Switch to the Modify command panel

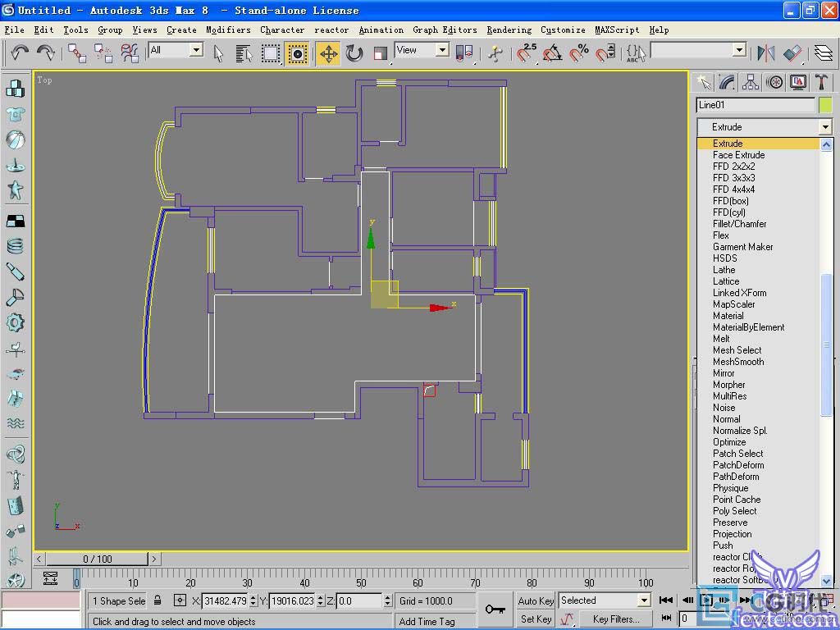(727, 83)
